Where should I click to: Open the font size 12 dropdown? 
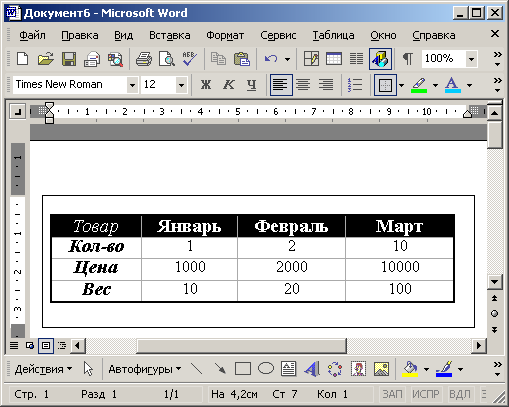point(181,85)
